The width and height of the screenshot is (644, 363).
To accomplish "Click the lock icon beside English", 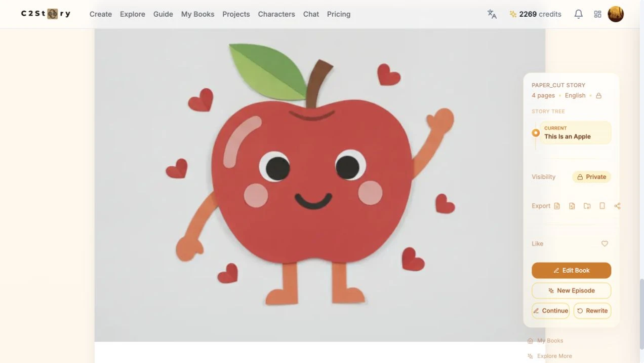I will [x=598, y=95].
